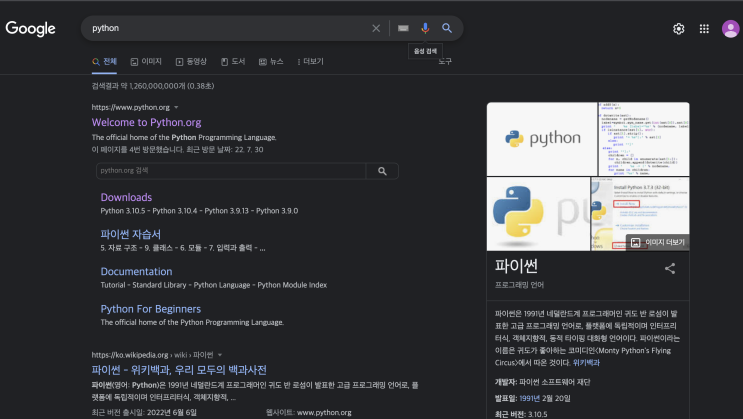
Task: Click the blue search magnifier icon
Action: coord(447,28)
